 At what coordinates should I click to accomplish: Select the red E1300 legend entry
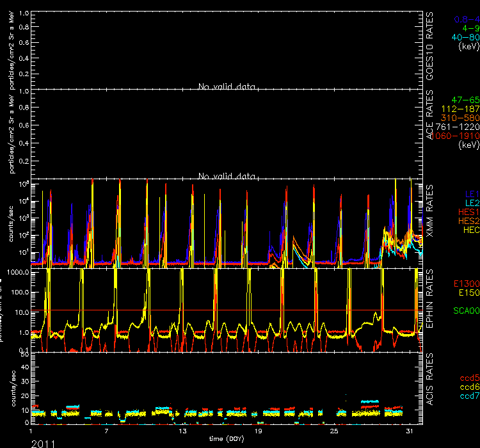pos(466,283)
